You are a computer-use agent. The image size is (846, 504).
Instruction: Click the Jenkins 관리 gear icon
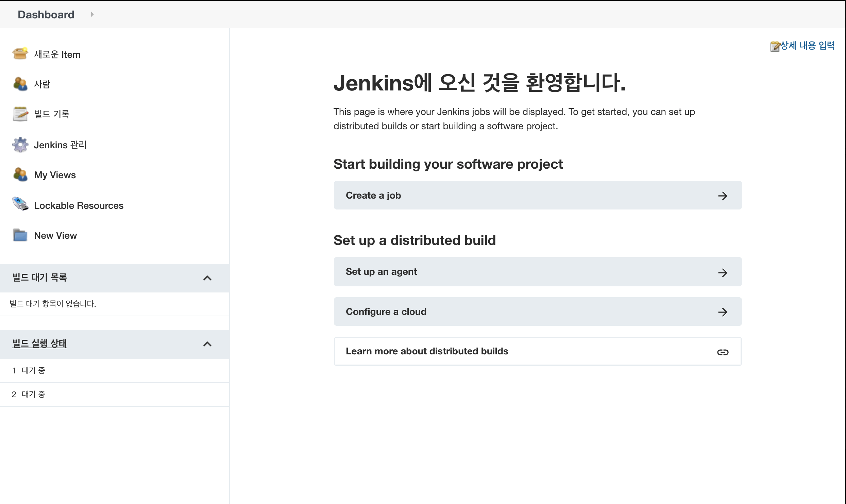[x=20, y=145]
